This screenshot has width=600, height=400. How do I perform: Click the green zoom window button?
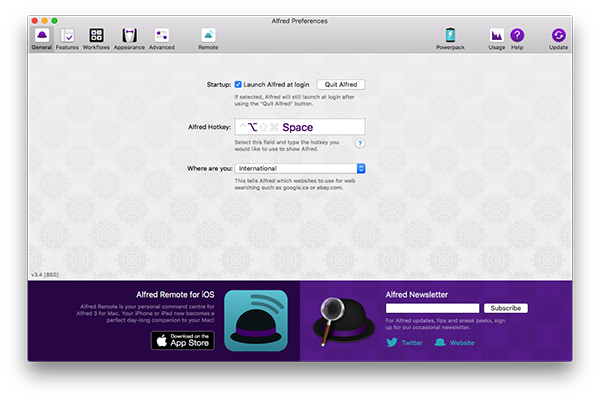click(55, 21)
